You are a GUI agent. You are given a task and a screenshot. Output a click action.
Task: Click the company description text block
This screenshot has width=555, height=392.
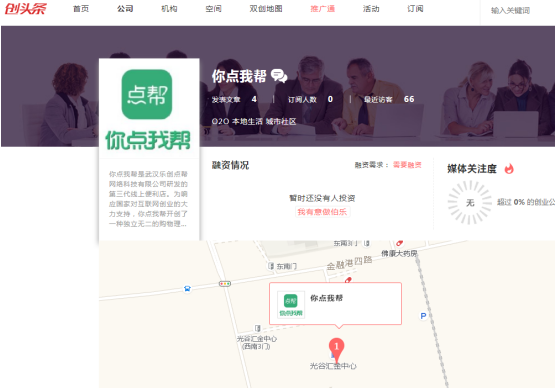pos(148,199)
